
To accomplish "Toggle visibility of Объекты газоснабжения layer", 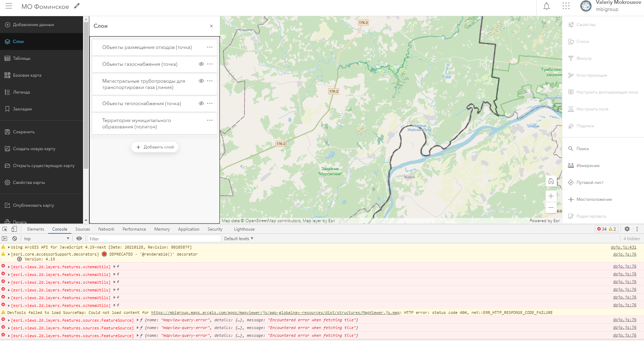I will point(202,64).
